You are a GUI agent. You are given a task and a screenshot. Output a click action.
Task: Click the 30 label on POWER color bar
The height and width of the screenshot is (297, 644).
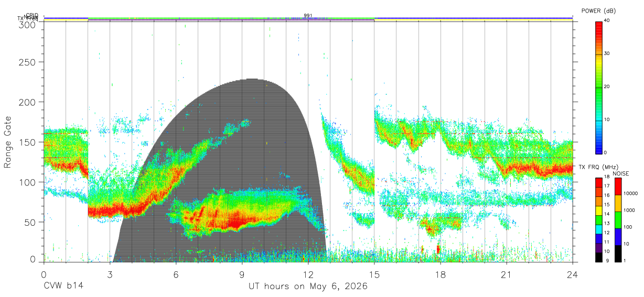pos(606,54)
